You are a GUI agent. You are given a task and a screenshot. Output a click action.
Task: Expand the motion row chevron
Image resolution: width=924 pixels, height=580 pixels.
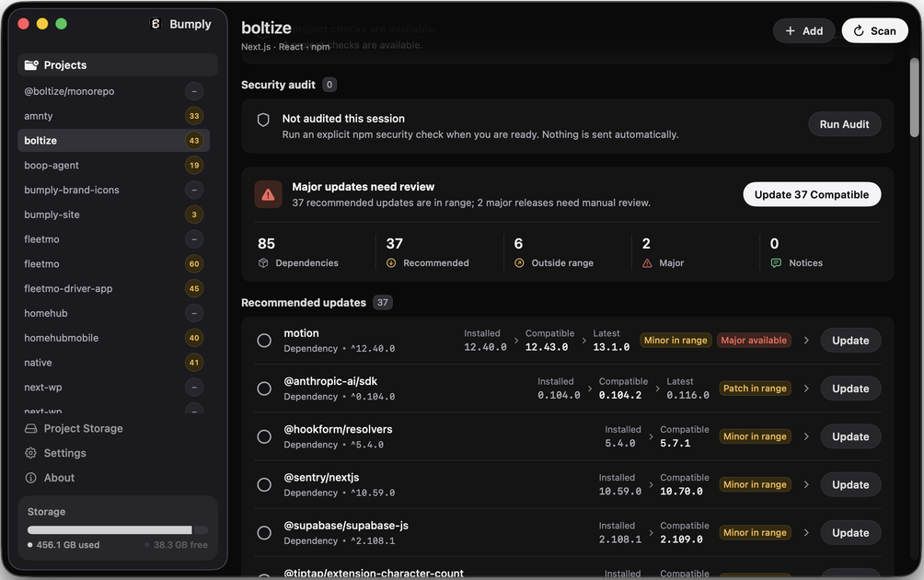(806, 341)
